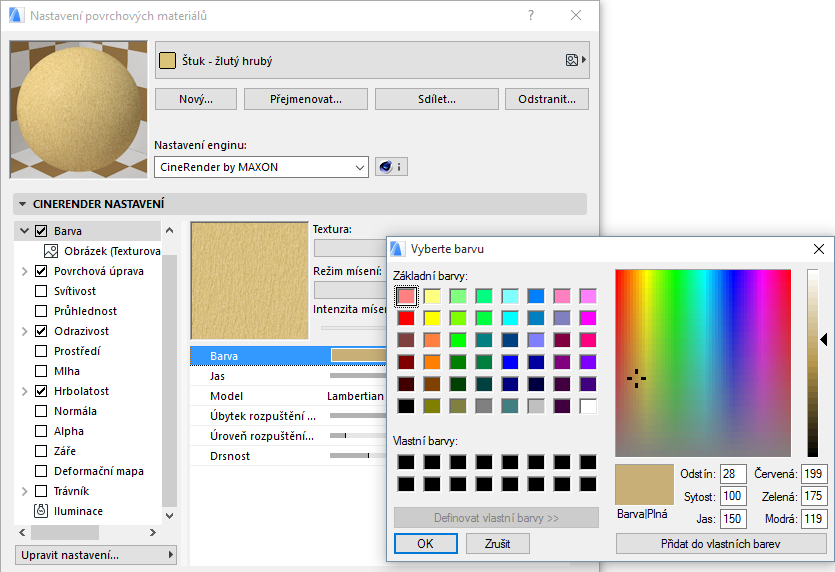Enable the Svítivost checkbox
The width and height of the screenshot is (835, 572).
click(41, 291)
